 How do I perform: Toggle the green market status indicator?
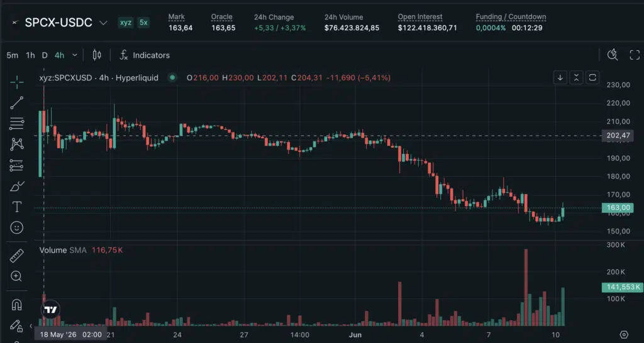tap(172, 77)
